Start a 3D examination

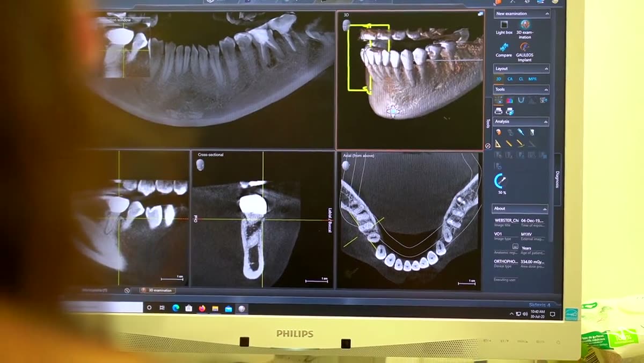tap(525, 29)
